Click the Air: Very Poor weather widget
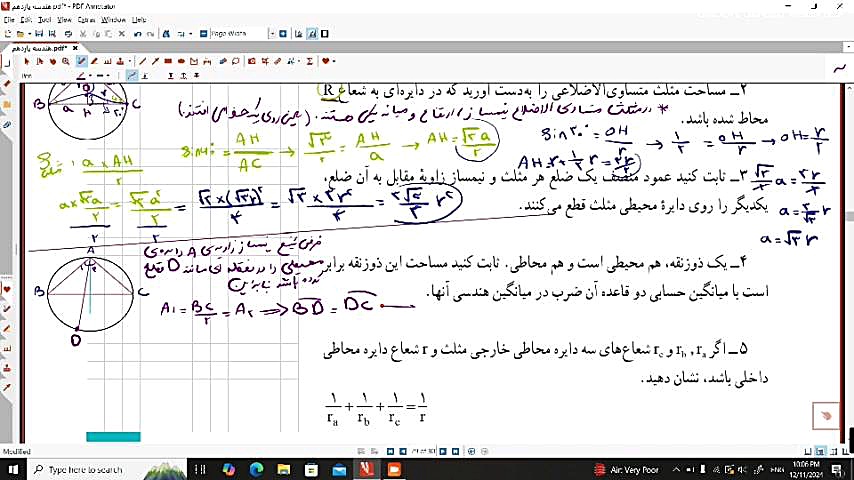Viewport: 854px width, 480px height. tap(626, 469)
